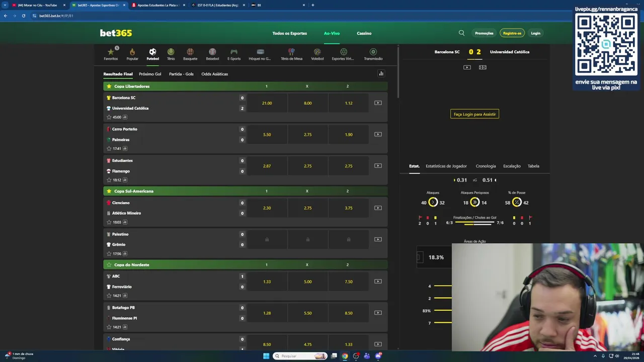Click the bet365 logo
This screenshot has height=362, width=644.
pos(116,33)
